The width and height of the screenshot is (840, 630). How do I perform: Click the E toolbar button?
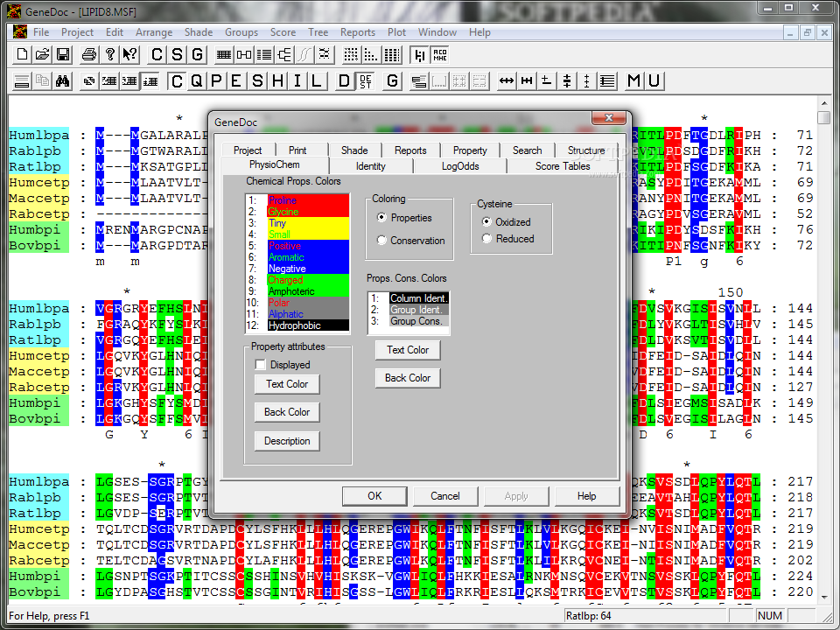(x=236, y=81)
